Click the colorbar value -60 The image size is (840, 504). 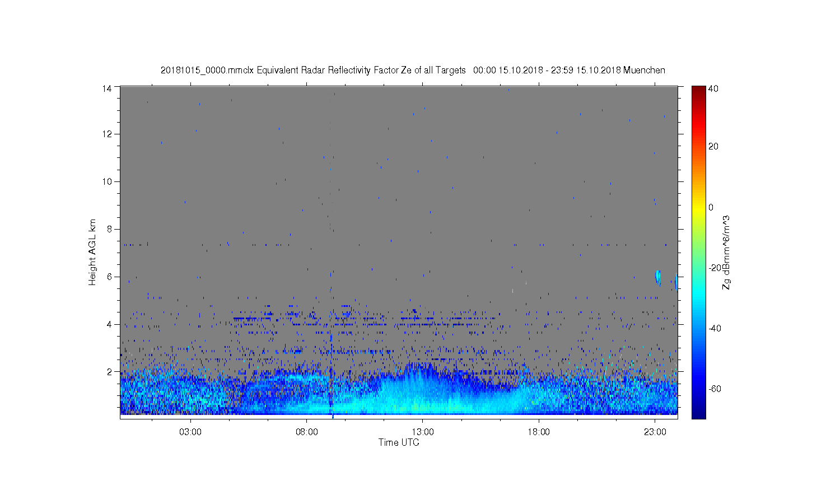click(714, 389)
